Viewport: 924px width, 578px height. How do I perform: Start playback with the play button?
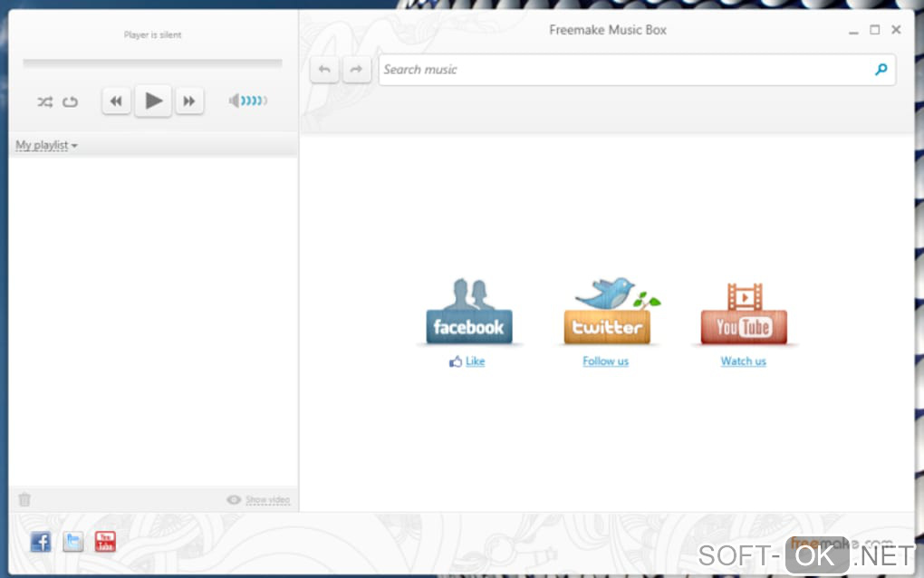153,101
